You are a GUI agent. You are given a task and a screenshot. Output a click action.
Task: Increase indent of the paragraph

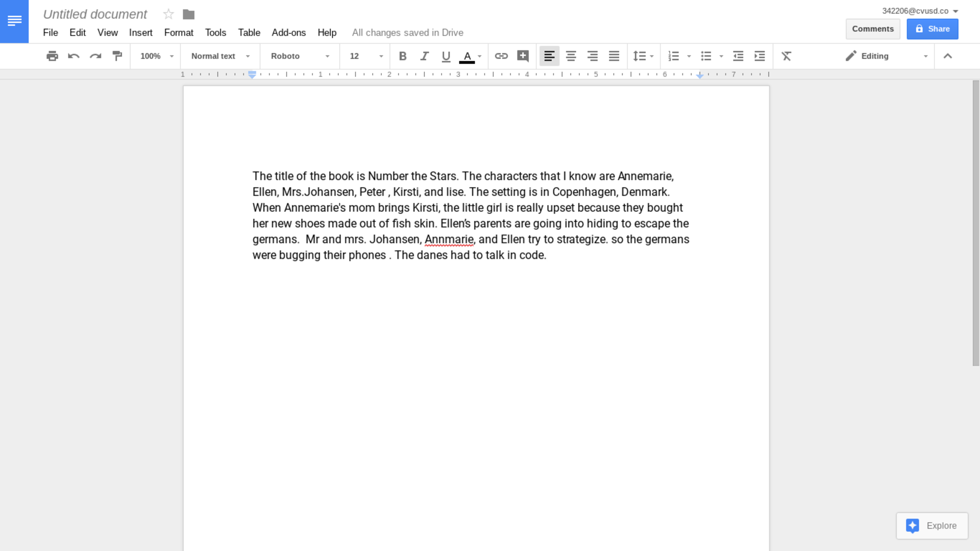coord(759,56)
